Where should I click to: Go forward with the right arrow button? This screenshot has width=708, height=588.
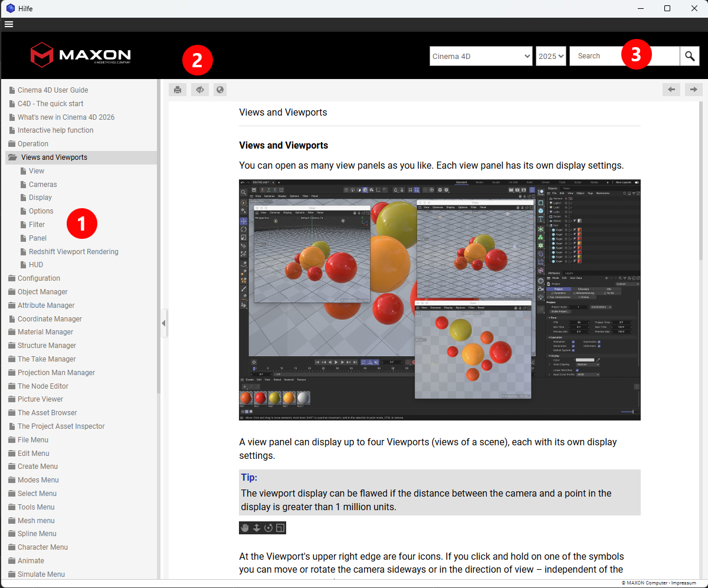coord(693,90)
